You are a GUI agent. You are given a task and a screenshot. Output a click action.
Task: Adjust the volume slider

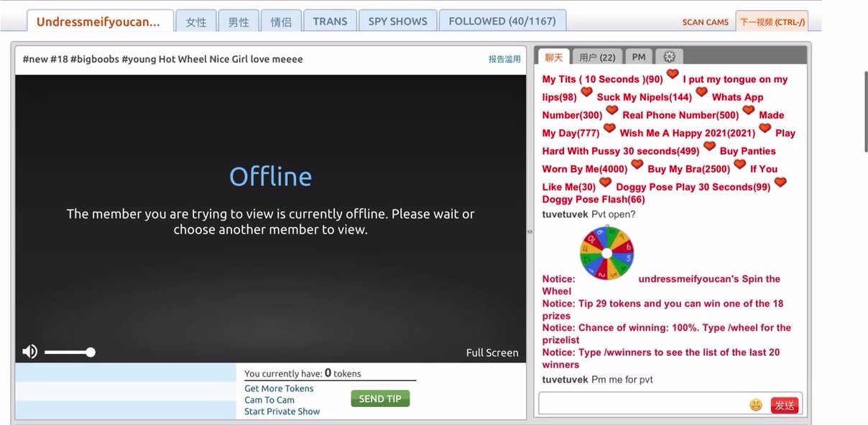click(x=69, y=352)
